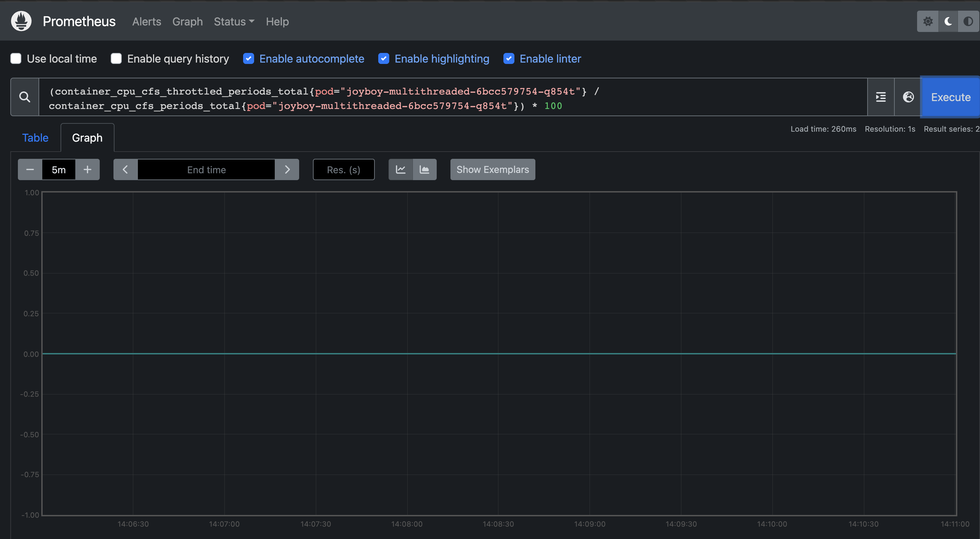
Task: Toggle the Use local time checkbox
Action: [15, 58]
